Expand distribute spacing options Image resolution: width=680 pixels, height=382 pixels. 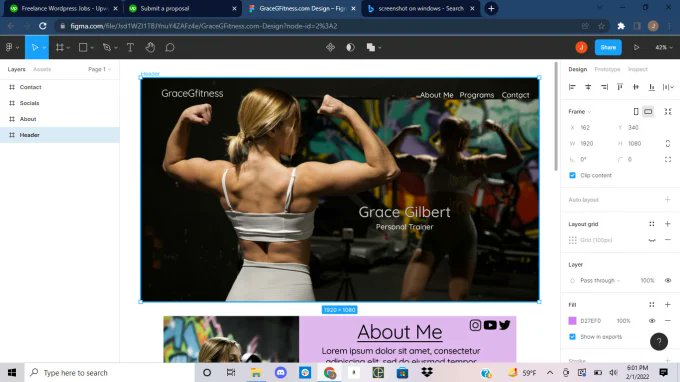(668, 87)
